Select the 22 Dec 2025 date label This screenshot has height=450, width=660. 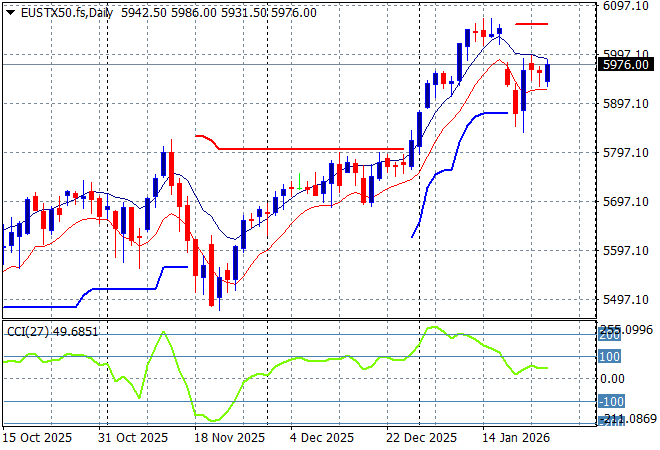pos(421,438)
